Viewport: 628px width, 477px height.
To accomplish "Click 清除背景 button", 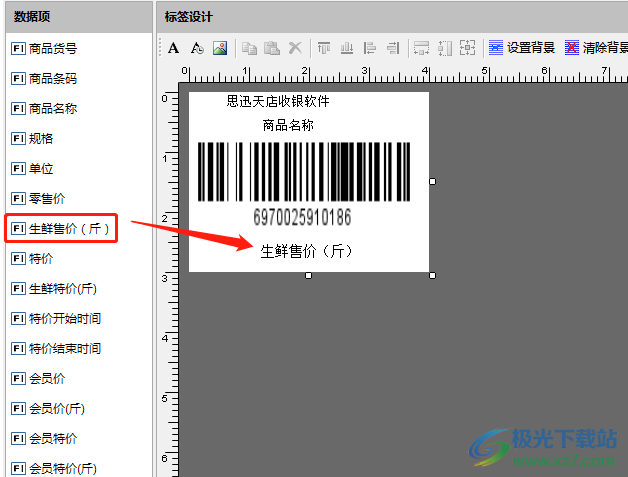I will [x=596, y=48].
